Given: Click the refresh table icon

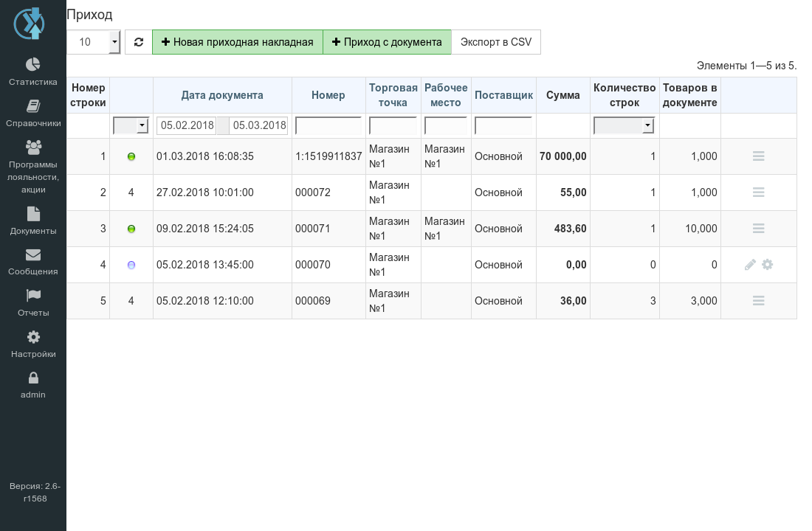Looking at the screenshot, I should [138, 42].
